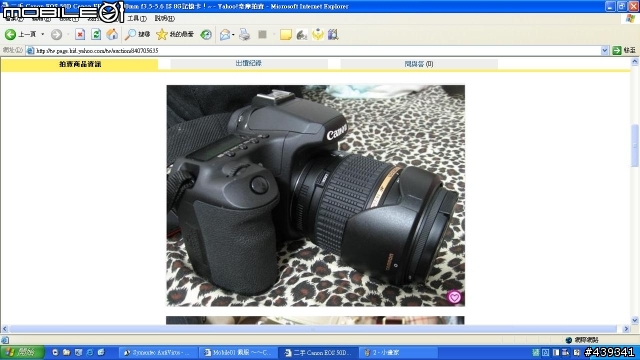Switch to the Mobile01 taskbar window
The width and height of the screenshot is (640, 360).
238,352
